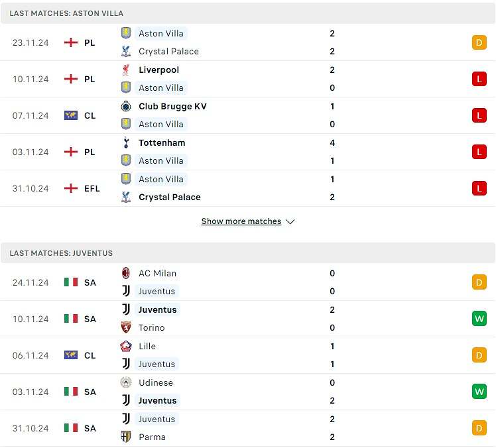Viewport: 496px width, 448px height.
Task: Expand the Show more matches chevron
Action: point(290,221)
